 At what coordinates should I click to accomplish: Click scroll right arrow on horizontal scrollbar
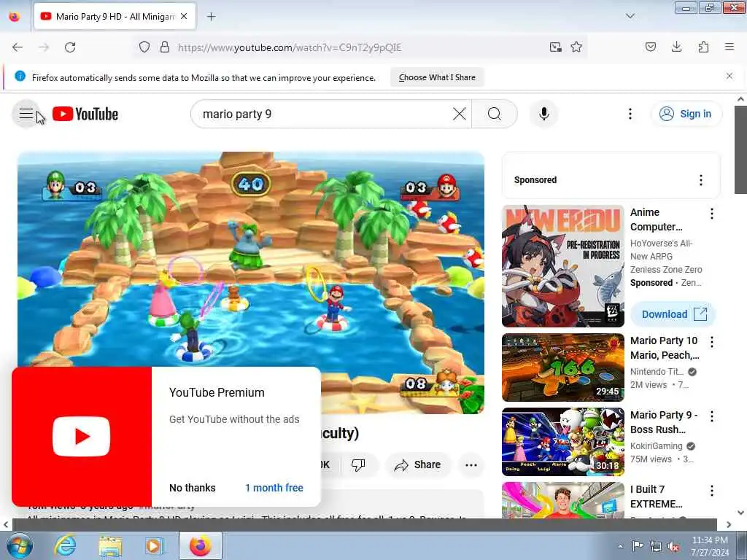[x=729, y=524]
